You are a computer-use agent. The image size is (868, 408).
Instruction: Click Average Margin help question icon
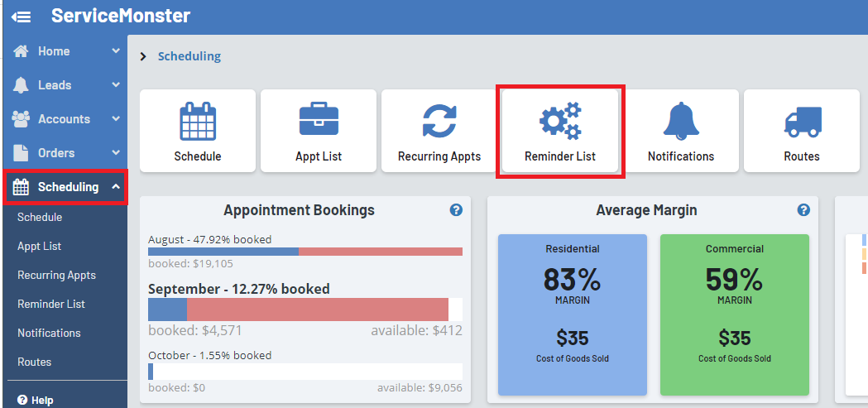tap(803, 210)
